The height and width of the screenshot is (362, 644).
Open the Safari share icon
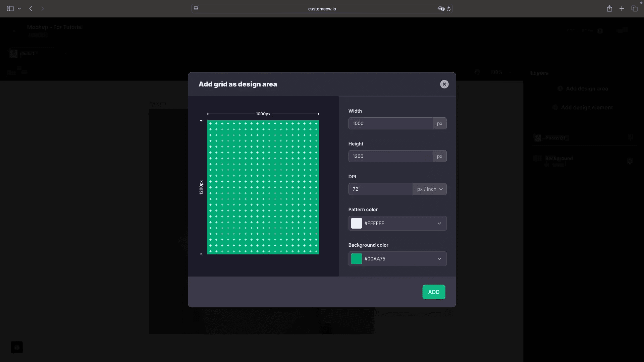pos(609,9)
